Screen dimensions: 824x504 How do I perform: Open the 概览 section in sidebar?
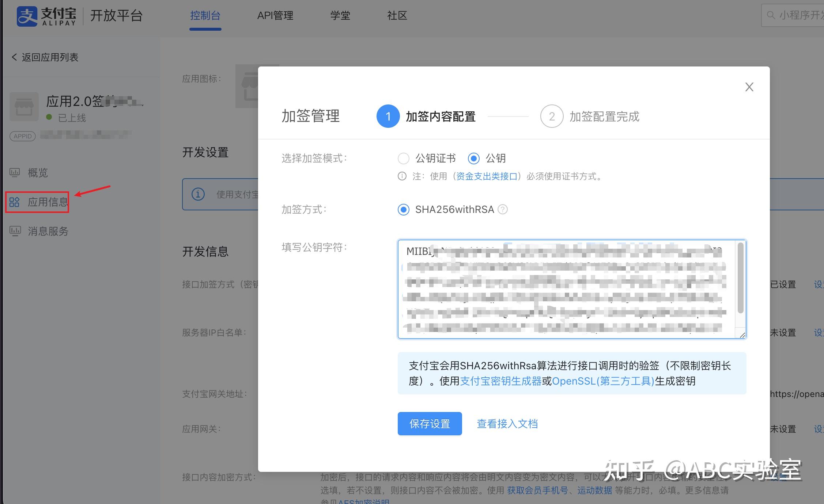[37, 173]
